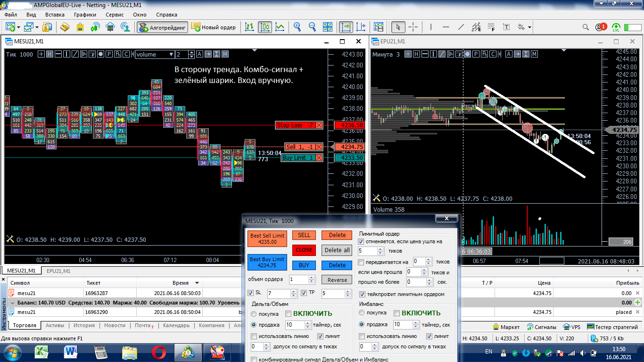This screenshot has height=362, width=644.
Task: Select 'покупка' radio in Дельта/Объем group
Action: click(254, 313)
